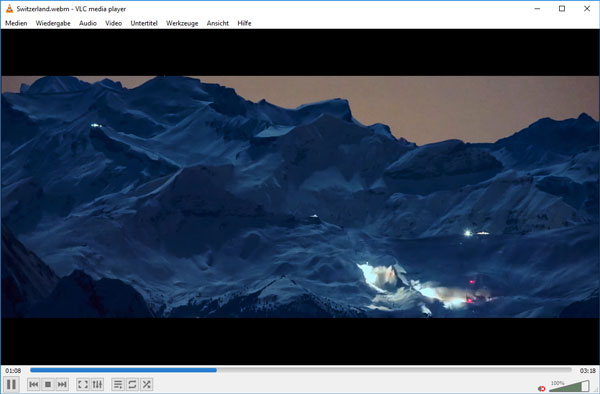Mute audio using the speaker icon
The width and height of the screenshot is (600, 394).
click(541, 389)
